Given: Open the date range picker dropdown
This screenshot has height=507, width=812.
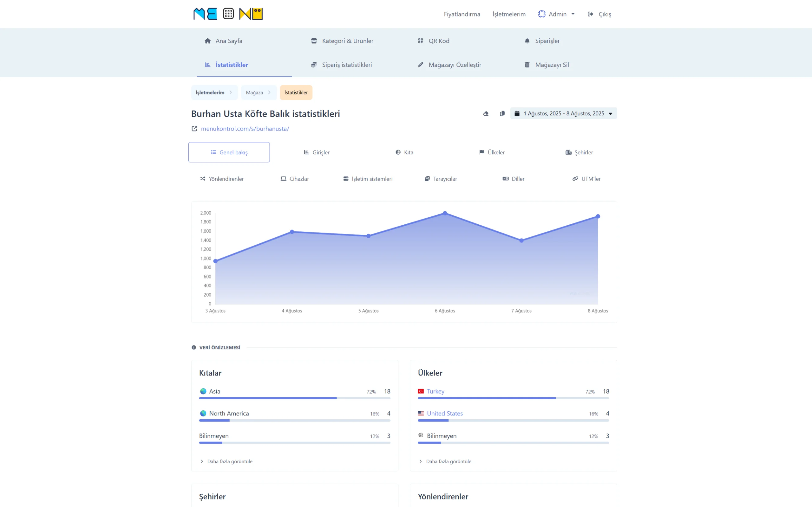Looking at the screenshot, I should [563, 114].
